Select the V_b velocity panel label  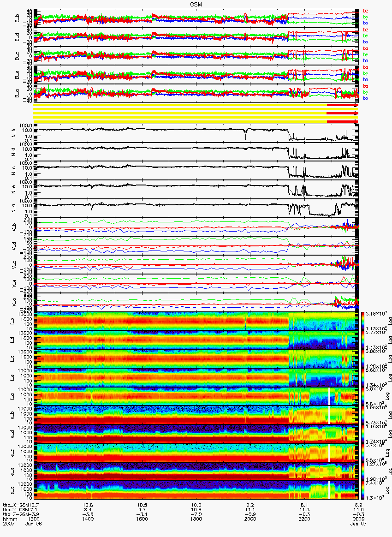coord(14,227)
